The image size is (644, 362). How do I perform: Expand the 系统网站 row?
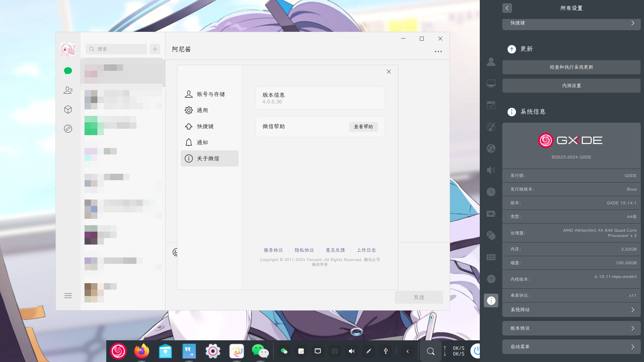click(571, 310)
